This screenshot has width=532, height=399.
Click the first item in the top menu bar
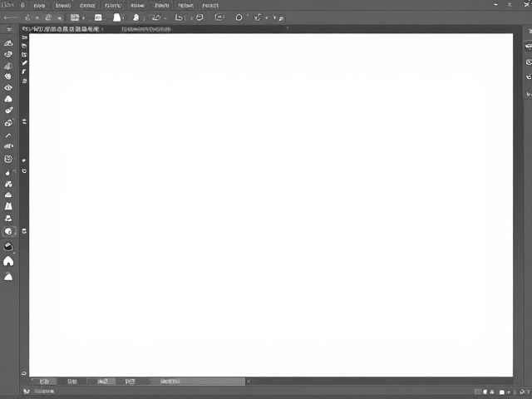(39, 6)
